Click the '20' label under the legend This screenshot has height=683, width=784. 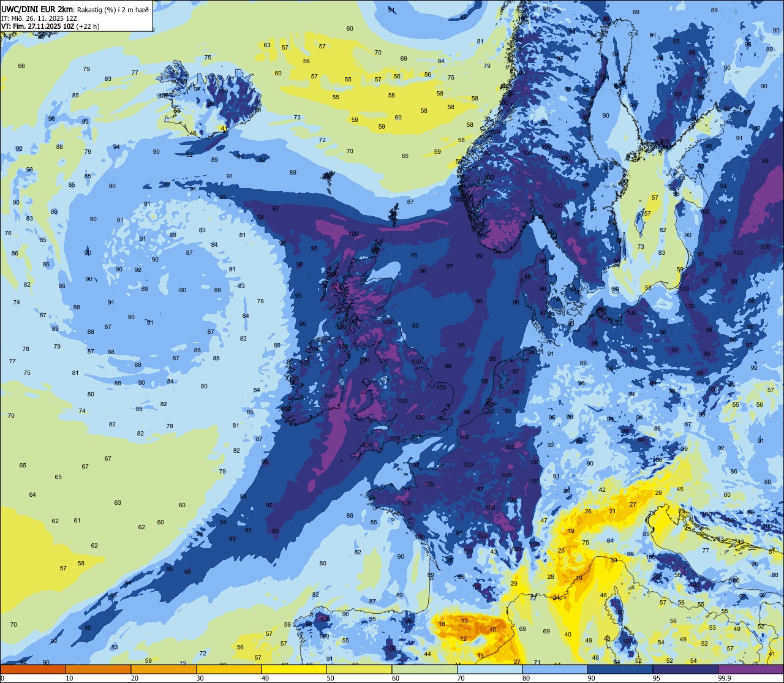tap(134, 678)
